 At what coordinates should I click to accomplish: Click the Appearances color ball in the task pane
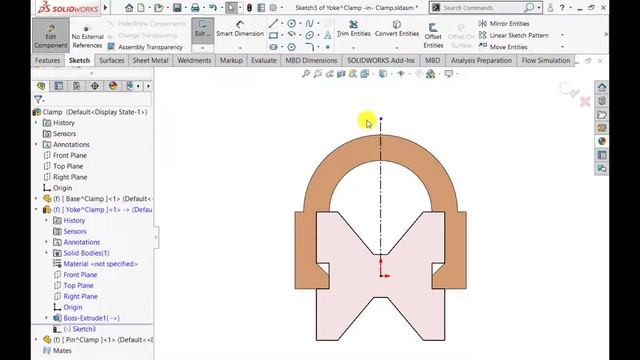[602, 141]
